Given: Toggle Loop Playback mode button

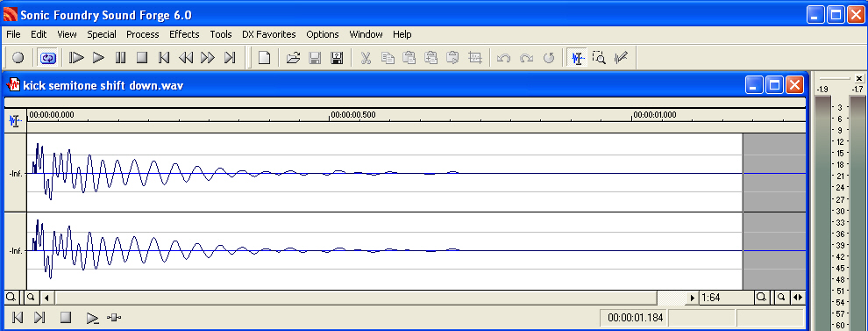Looking at the screenshot, I should pyautogui.click(x=48, y=58).
